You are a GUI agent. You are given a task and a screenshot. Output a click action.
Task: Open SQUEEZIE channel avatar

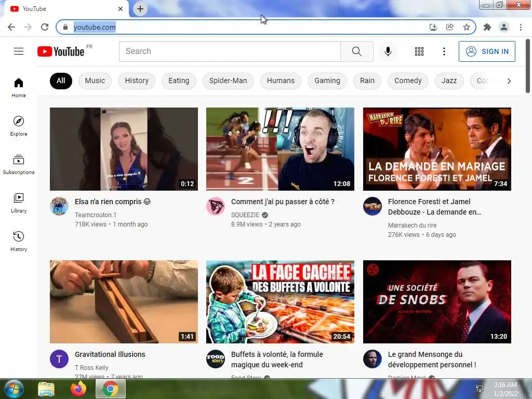point(216,206)
